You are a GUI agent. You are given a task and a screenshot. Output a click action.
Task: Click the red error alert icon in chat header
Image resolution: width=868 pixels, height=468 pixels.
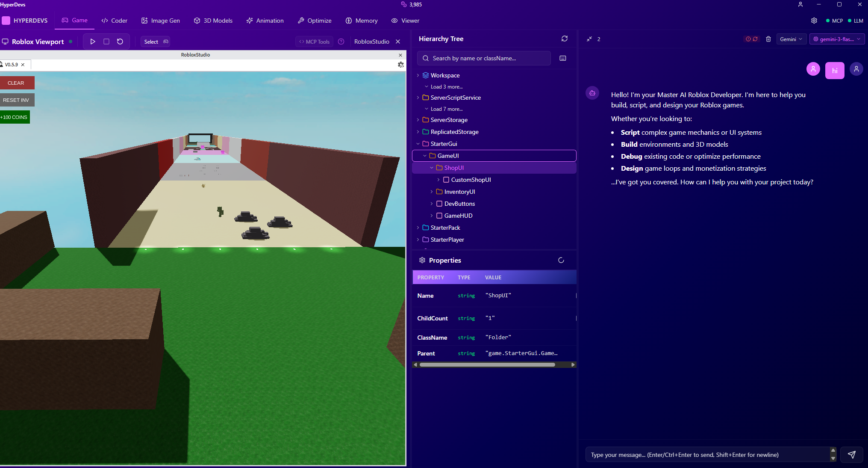pos(748,39)
